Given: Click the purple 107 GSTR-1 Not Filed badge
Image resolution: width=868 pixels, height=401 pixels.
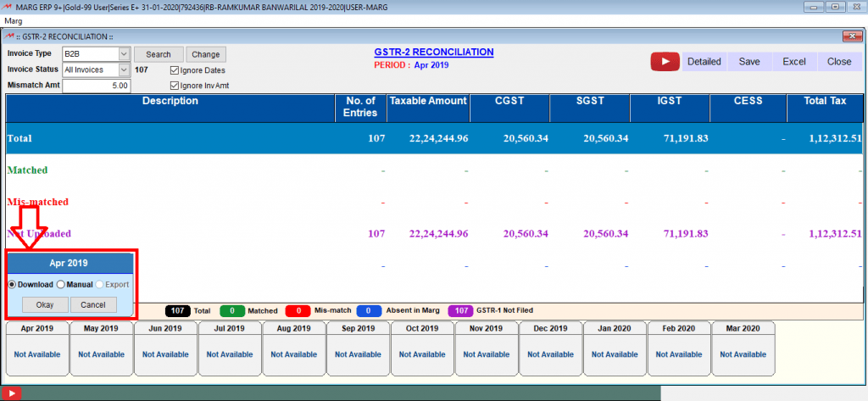Looking at the screenshot, I should (x=460, y=311).
